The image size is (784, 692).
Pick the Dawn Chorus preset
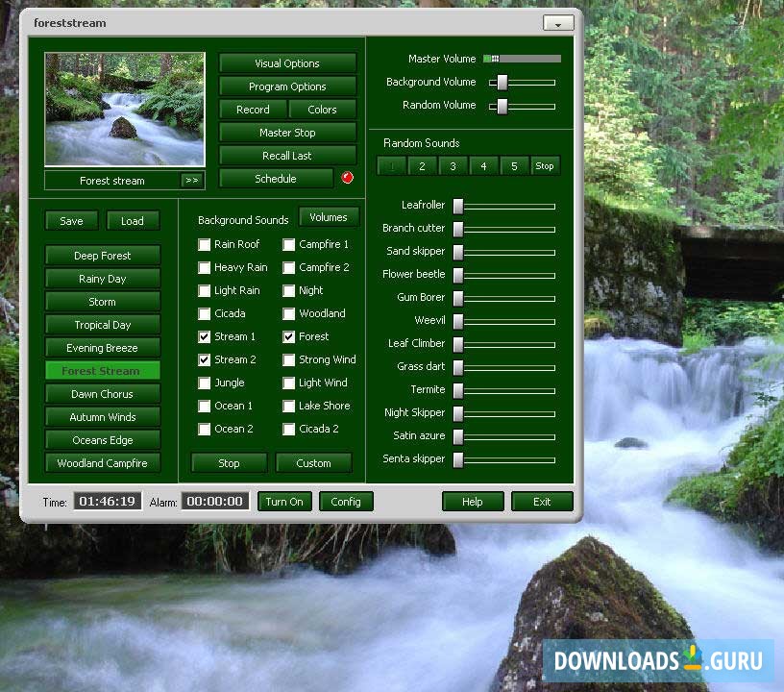[x=103, y=394]
